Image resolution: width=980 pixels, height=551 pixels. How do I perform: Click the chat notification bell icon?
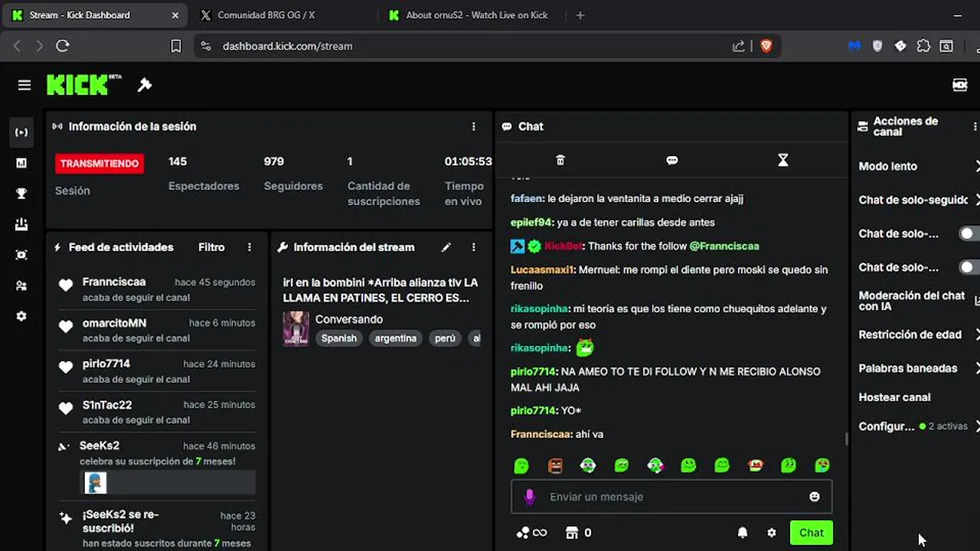[743, 533]
